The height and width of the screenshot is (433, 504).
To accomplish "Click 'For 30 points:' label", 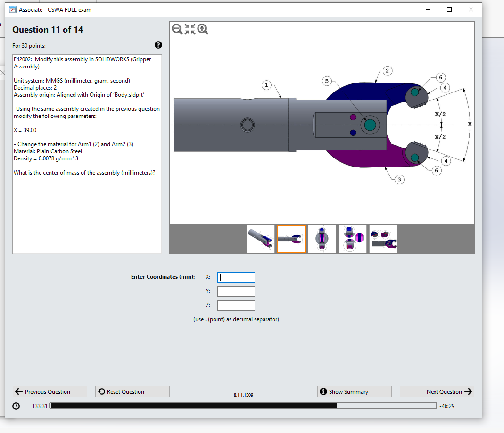I will (x=29, y=46).
